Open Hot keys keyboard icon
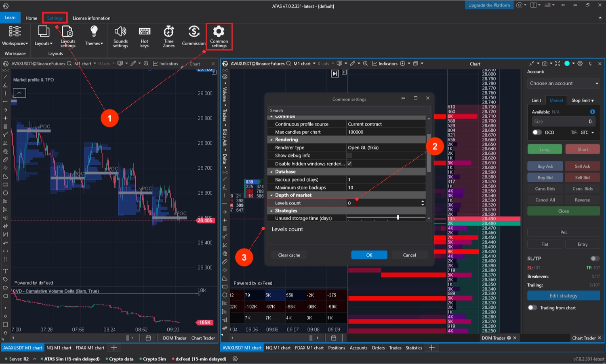The image size is (606, 364). coord(144,32)
